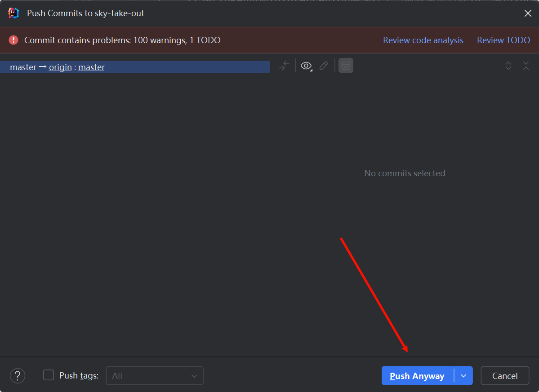This screenshot has width=539, height=392.
Task: Click the red error warning icon
Action: coord(13,40)
